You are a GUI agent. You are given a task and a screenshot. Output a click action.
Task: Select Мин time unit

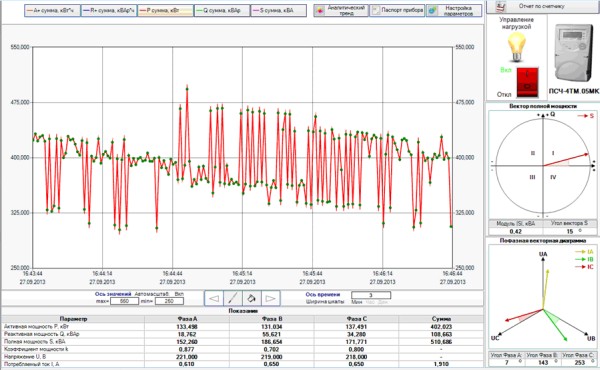tap(356, 302)
